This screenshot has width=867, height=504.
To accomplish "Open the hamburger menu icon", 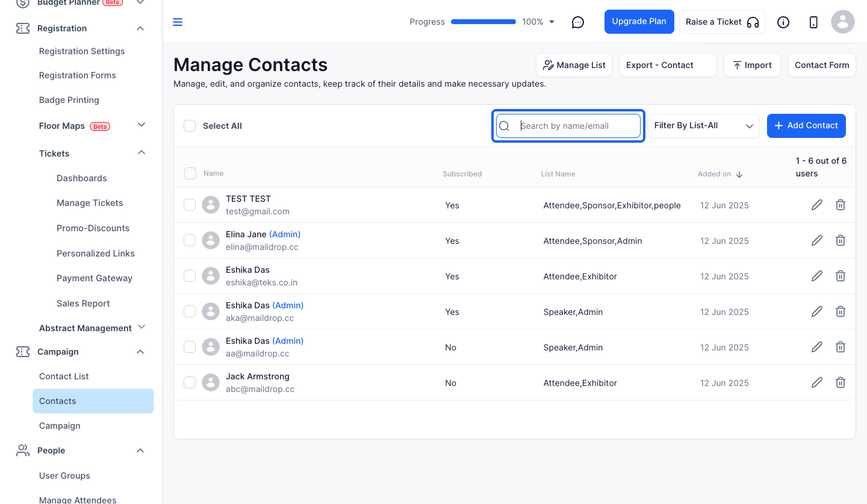I will (x=178, y=22).
